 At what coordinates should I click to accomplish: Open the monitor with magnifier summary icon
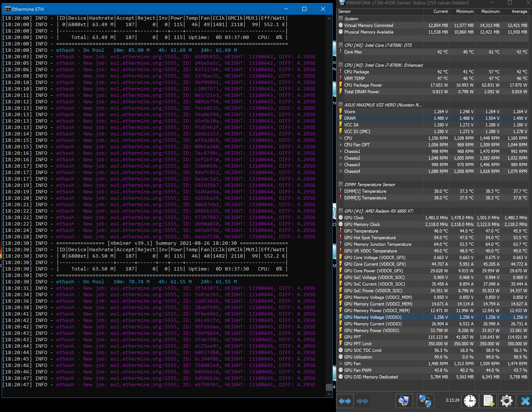click(404, 401)
